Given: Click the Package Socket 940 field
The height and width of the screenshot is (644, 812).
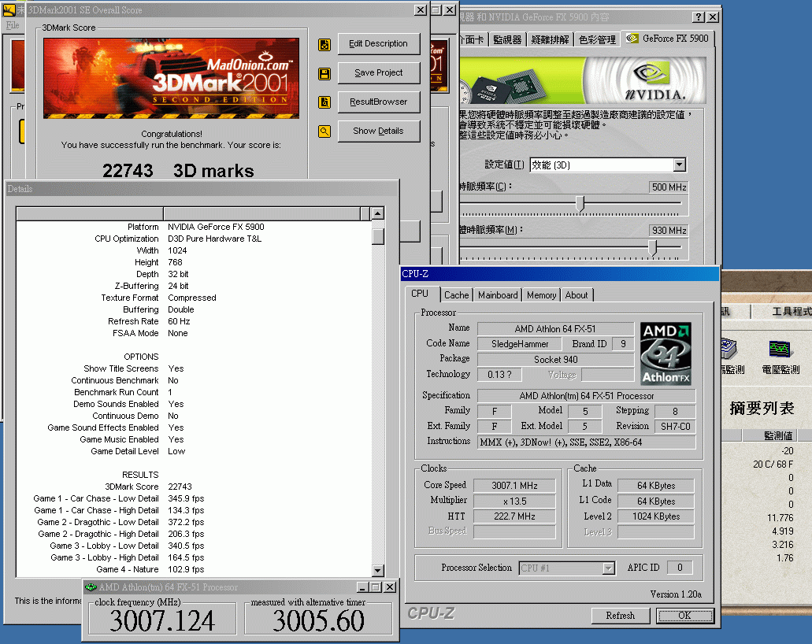Looking at the screenshot, I should [x=555, y=359].
